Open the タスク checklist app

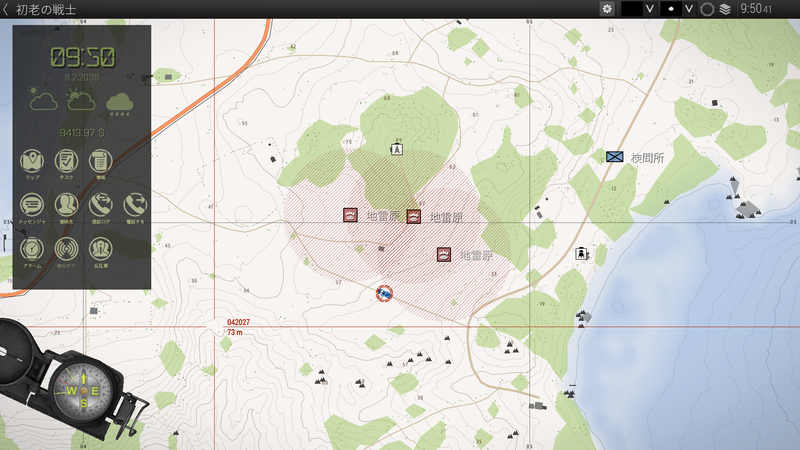tap(66, 161)
